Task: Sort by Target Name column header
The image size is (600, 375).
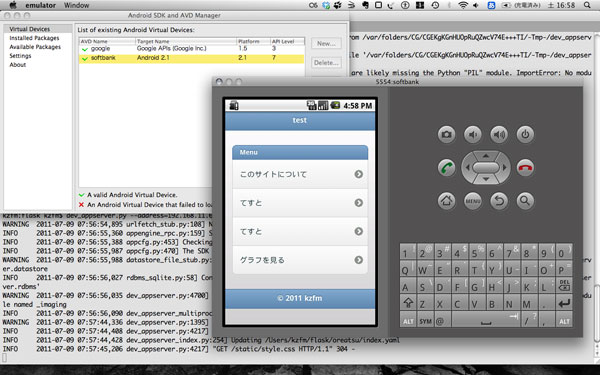Action: tap(186, 41)
